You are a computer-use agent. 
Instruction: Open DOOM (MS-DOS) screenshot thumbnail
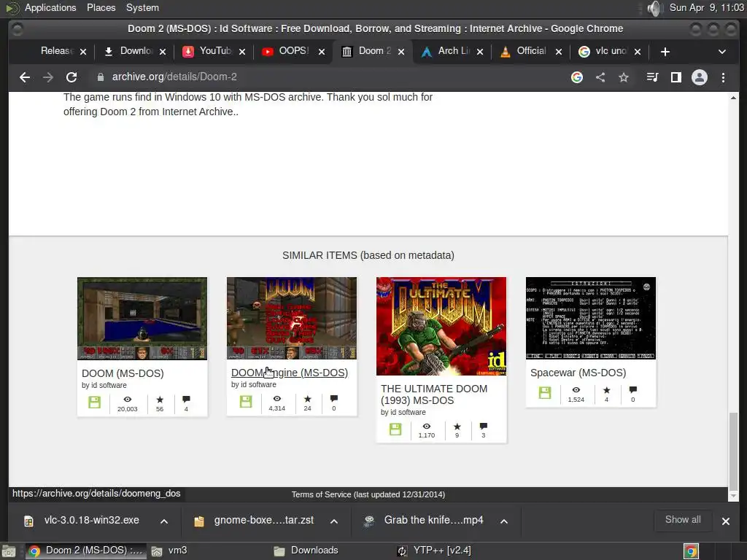[x=142, y=319]
